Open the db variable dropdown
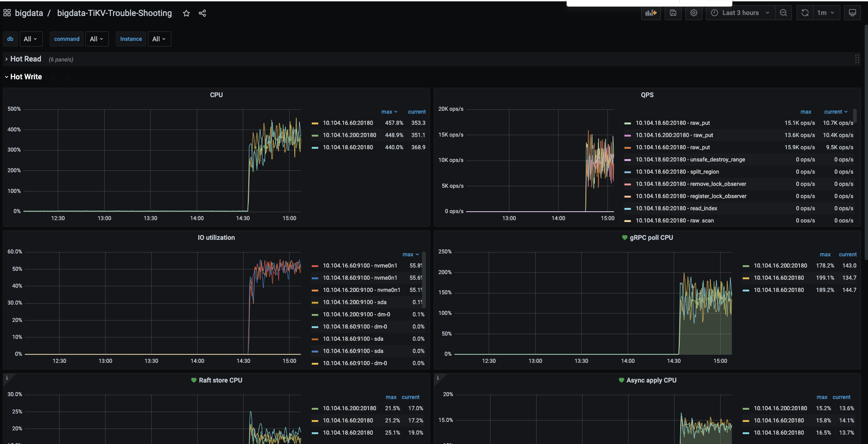The height and width of the screenshot is (444, 868). click(x=31, y=39)
